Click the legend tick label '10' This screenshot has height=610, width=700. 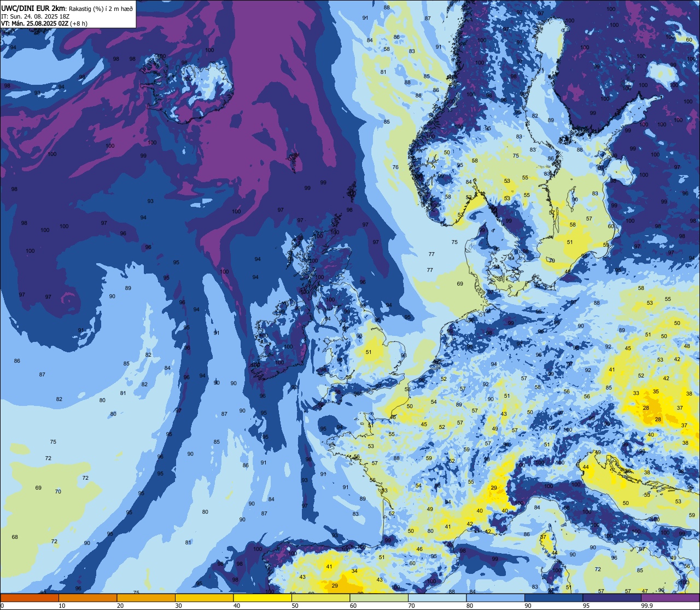[62, 605]
